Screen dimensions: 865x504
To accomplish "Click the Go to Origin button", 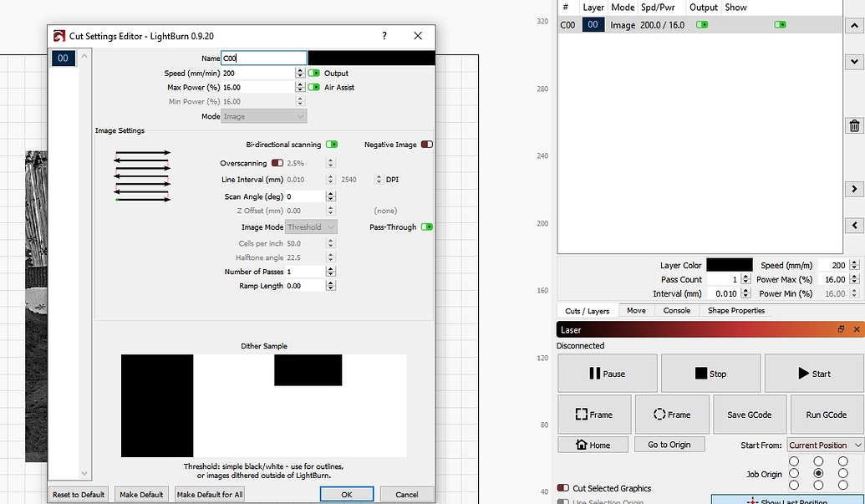I will pos(669,444).
